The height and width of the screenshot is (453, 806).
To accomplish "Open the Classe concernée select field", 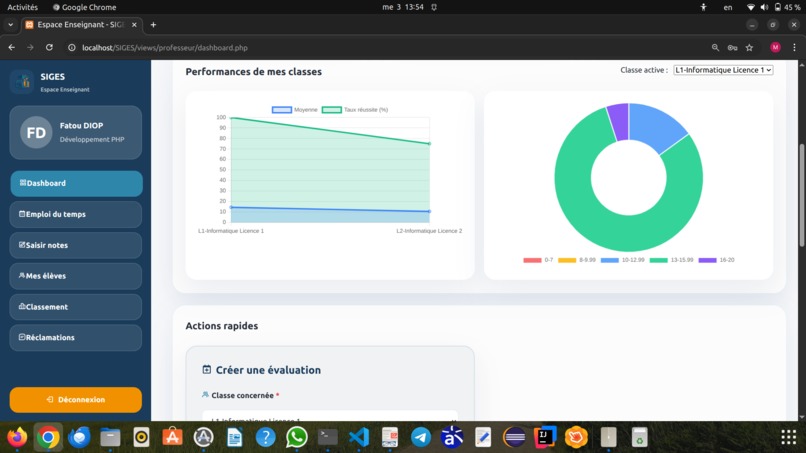I will [330, 416].
